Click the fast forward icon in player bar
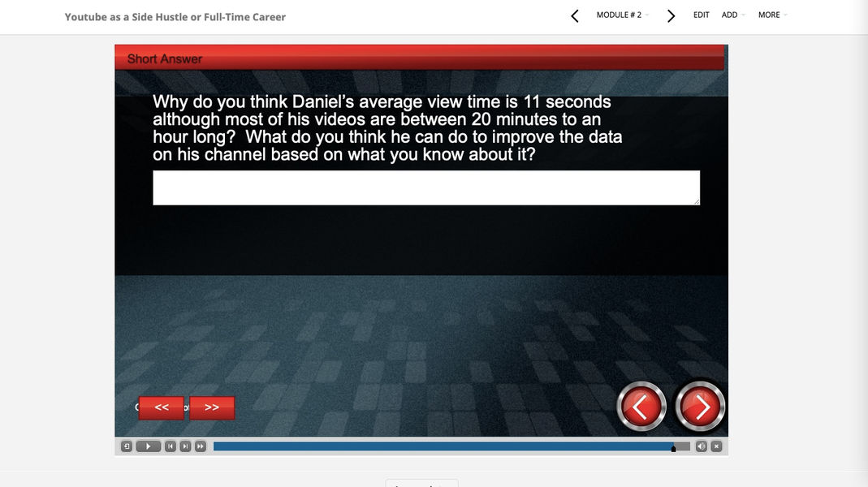Viewport: 868px width, 487px height. [201, 446]
